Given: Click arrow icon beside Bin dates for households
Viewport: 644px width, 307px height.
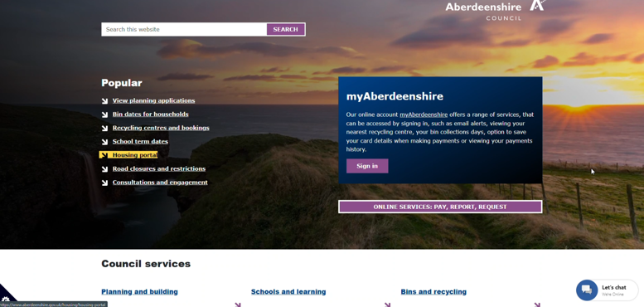Looking at the screenshot, I should [104, 115].
